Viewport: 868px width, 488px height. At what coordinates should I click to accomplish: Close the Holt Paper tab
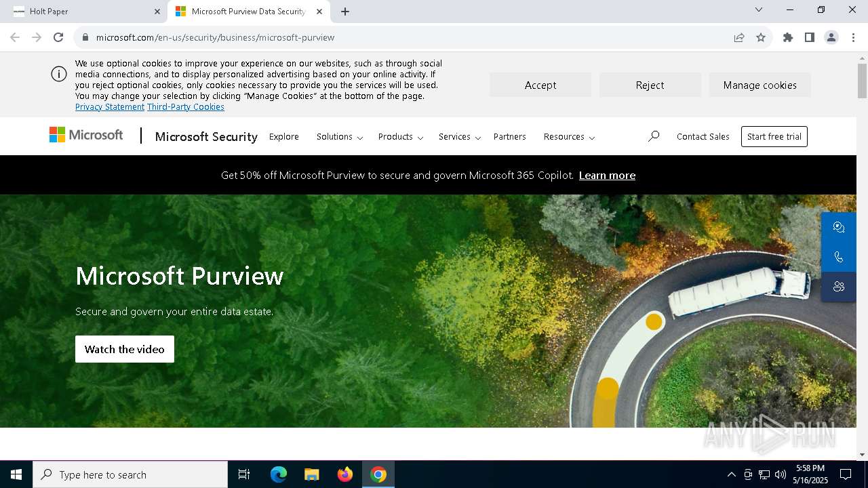coord(157,12)
